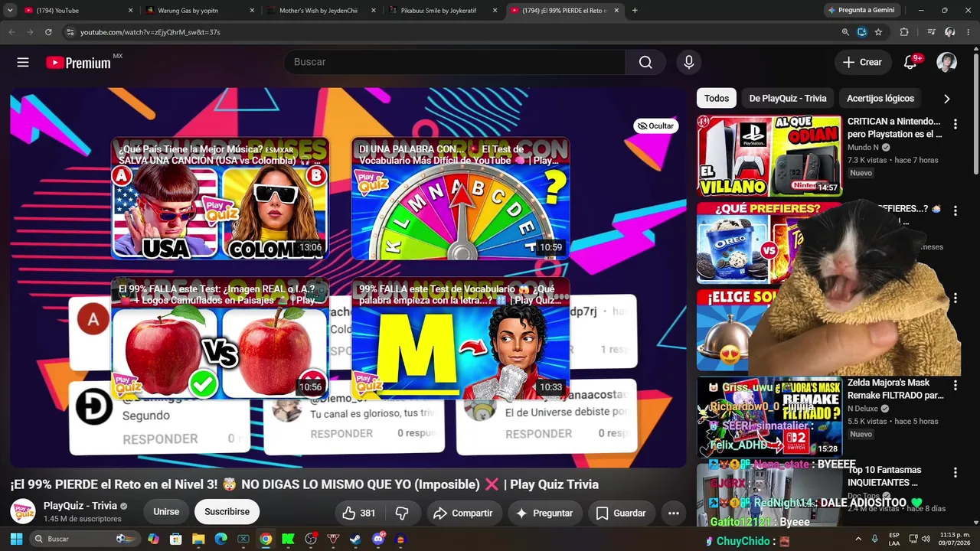Open options for CRITICAN a Nintendo video
Image resolution: width=980 pixels, height=551 pixels.
pos(955,123)
